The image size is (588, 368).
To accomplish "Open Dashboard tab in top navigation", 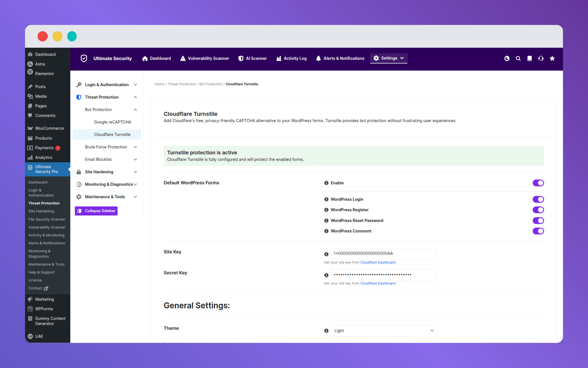I will pos(157,58).
